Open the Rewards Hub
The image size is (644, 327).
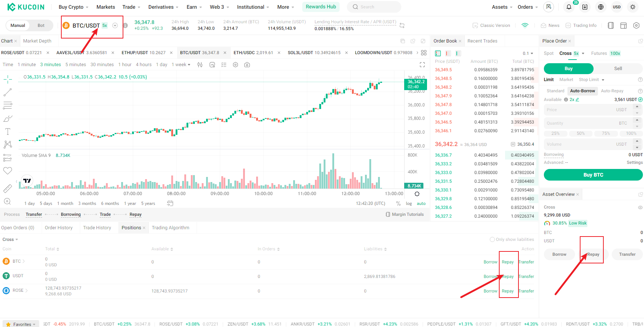321,7
